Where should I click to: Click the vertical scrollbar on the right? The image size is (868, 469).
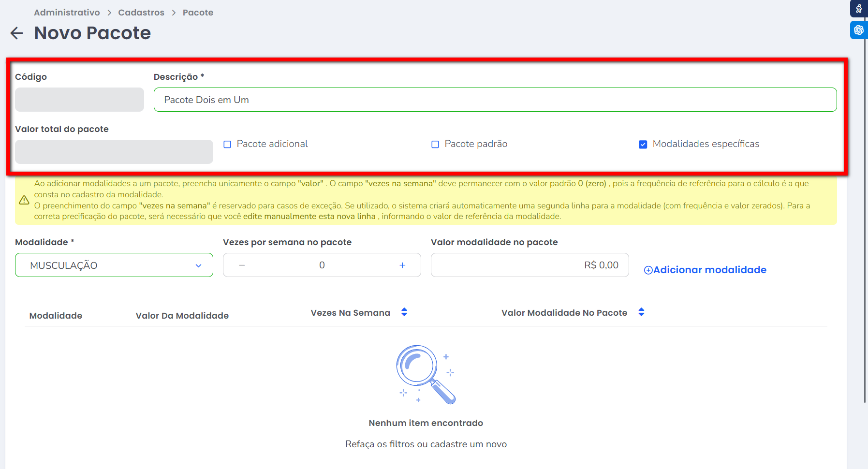(865, 218)
